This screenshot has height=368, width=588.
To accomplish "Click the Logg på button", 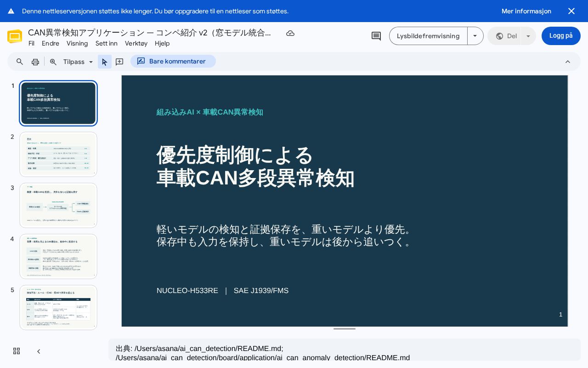I will click(561, 36).
